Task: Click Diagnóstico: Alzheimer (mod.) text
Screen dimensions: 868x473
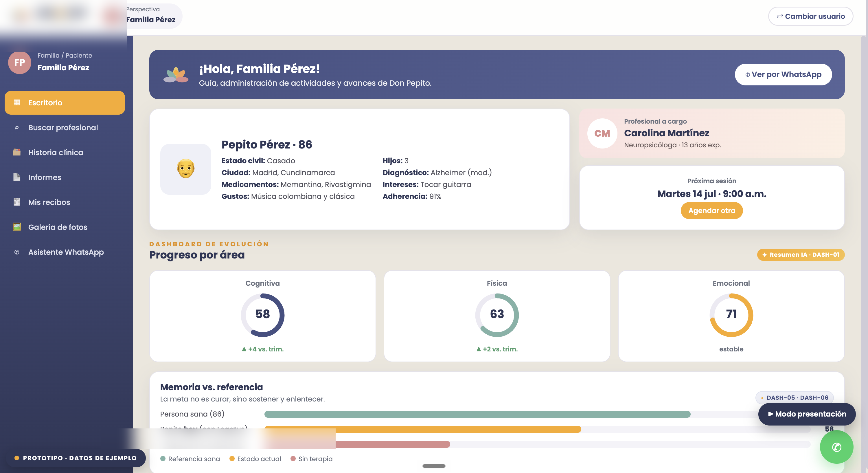Action: [x=437, y=173]
